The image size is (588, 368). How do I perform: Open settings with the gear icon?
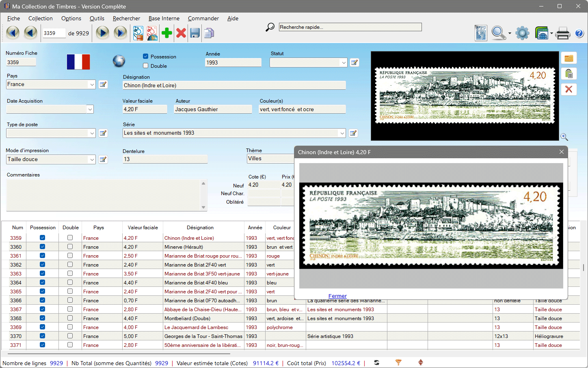pos(522,33)
